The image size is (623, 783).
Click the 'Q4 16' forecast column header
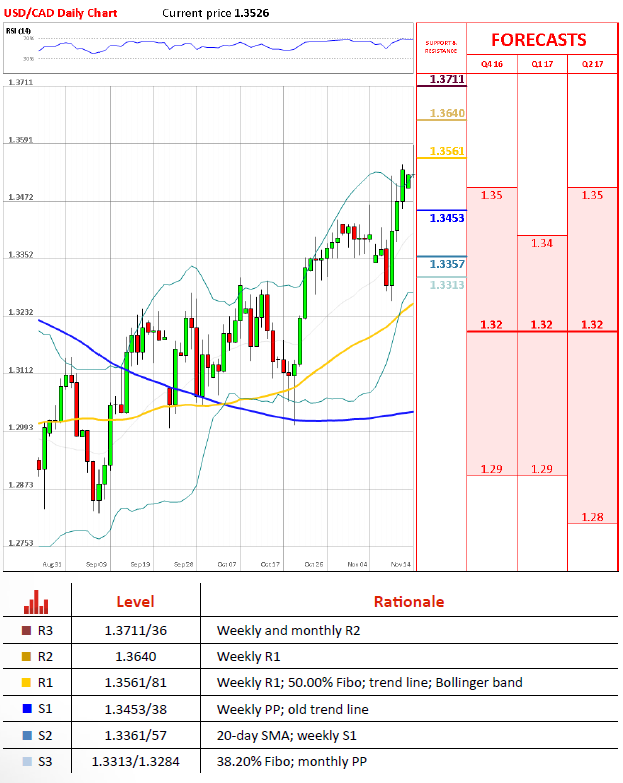point(492,64)
